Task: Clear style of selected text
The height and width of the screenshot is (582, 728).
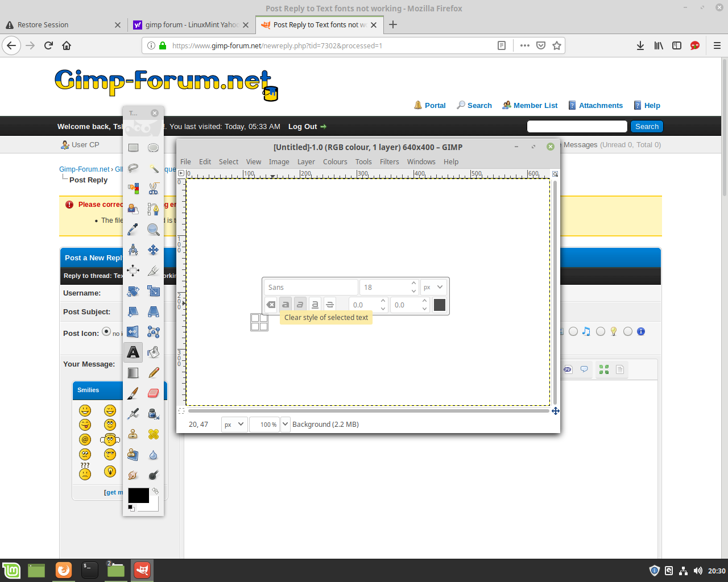Action: pos(271,305)
